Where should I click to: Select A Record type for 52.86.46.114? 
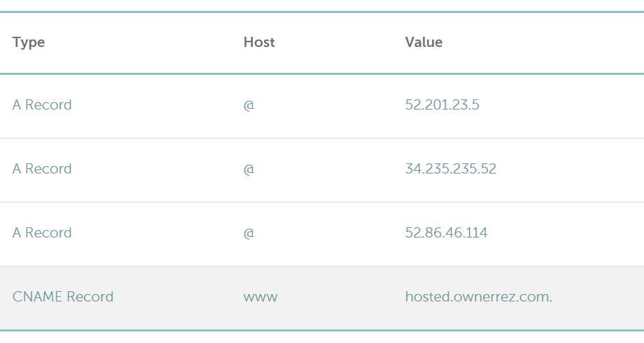click(42, 233)
